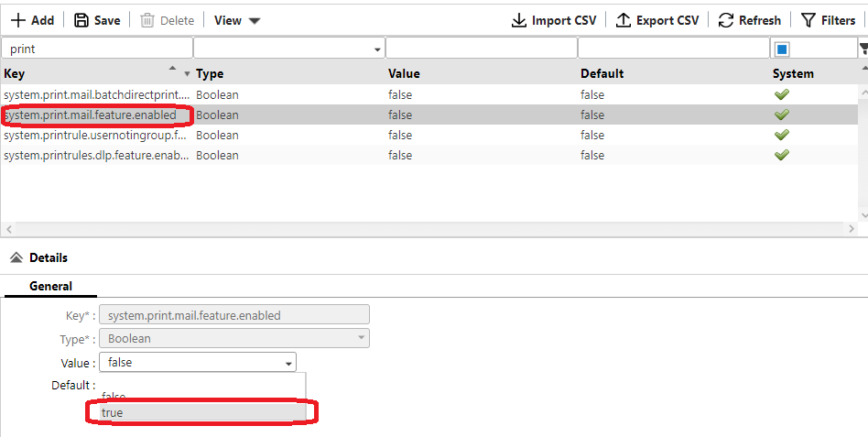Image resolution: width=868 pixels, height=437 pixels.
Task: Collapse the Details panel
Action: (x=16, y=258)
